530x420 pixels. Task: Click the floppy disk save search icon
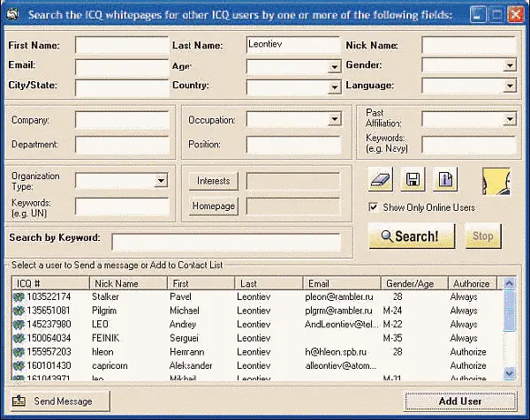click(x=413, y=179)
